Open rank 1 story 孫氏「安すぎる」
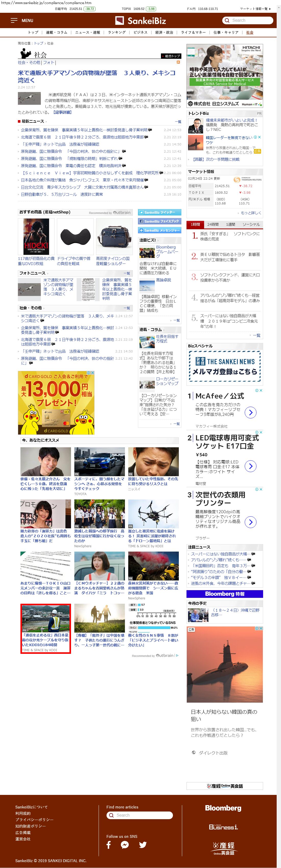 pyautogui.click(x=230, y=236)
